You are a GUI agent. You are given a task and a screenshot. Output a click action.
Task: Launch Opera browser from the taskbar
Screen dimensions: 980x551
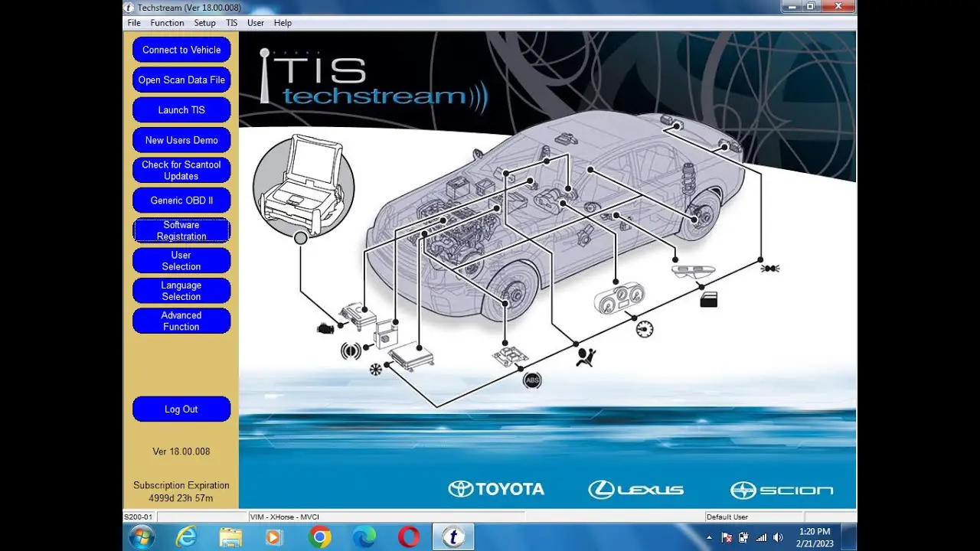coord(408,537)
